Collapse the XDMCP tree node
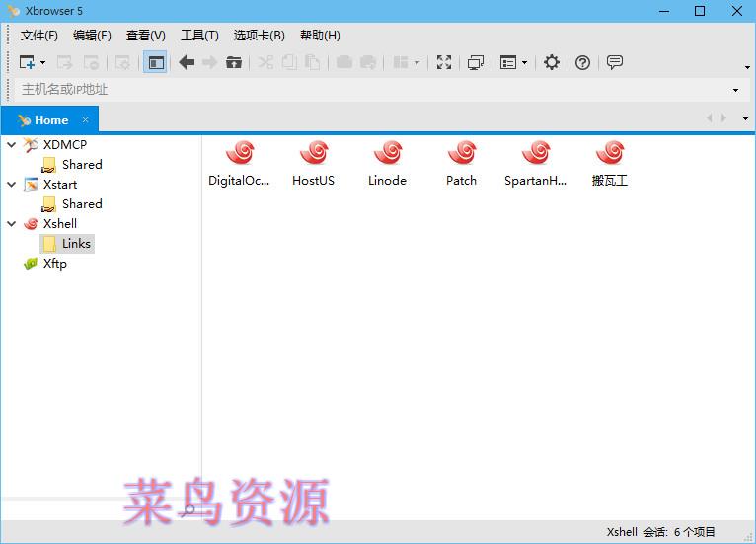Screen dimensions: 756x544 12,145
